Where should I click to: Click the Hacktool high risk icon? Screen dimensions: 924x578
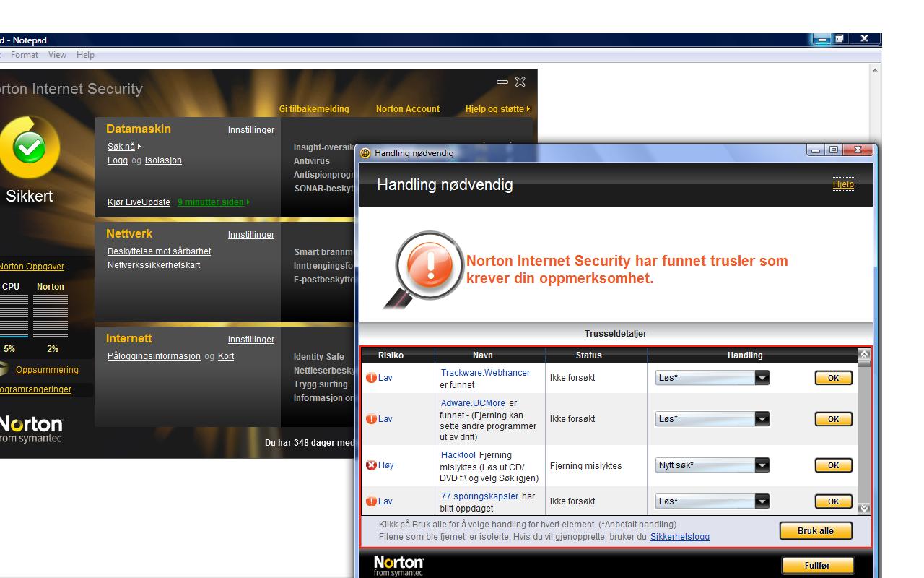pos(372,465)
